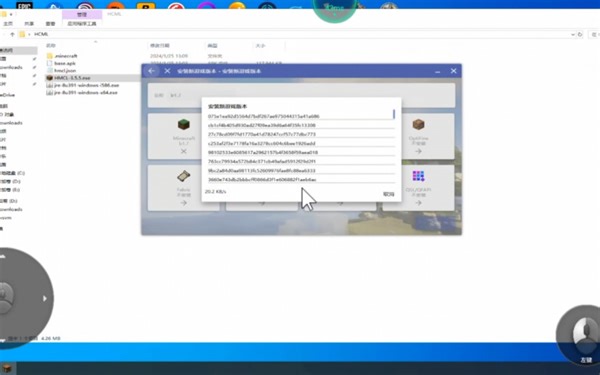Click download row starting with 9810
This screenshot has width=600, height=375.
(301, 152)
